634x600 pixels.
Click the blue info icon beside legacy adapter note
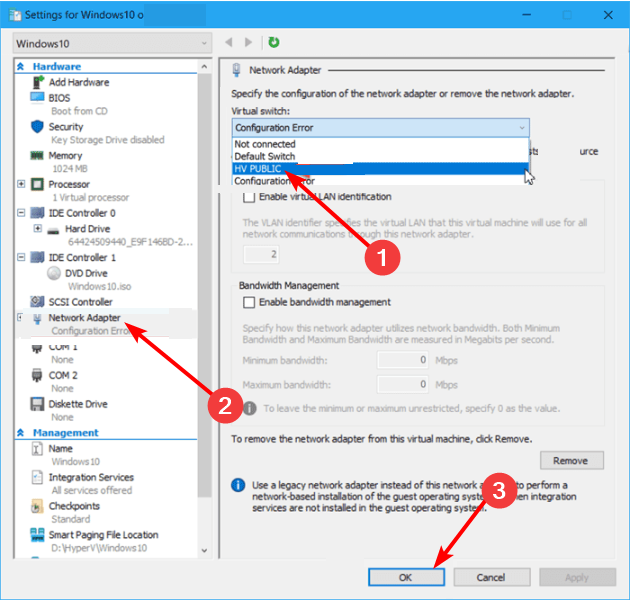pos(238,485)
